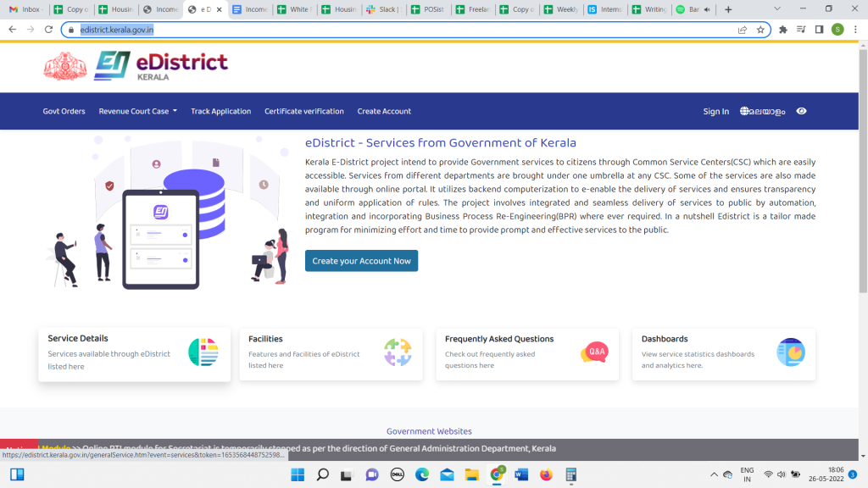Click the browser forward arrow

[x=31, y=30]
